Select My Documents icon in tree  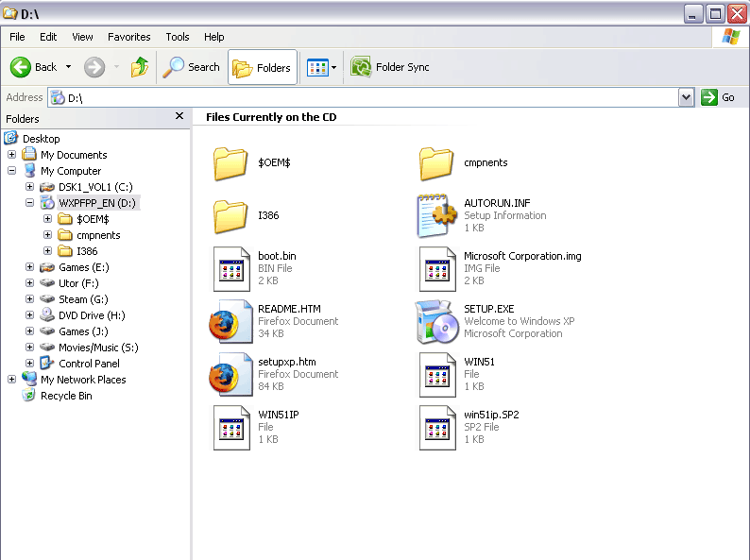29,154
